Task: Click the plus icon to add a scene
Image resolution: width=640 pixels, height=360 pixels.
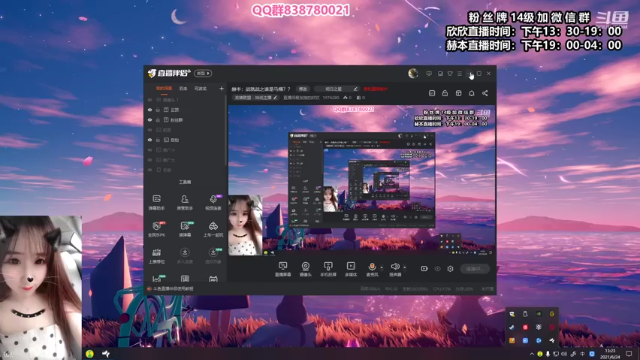Action: pyautogui.click(x=221, y=88)
